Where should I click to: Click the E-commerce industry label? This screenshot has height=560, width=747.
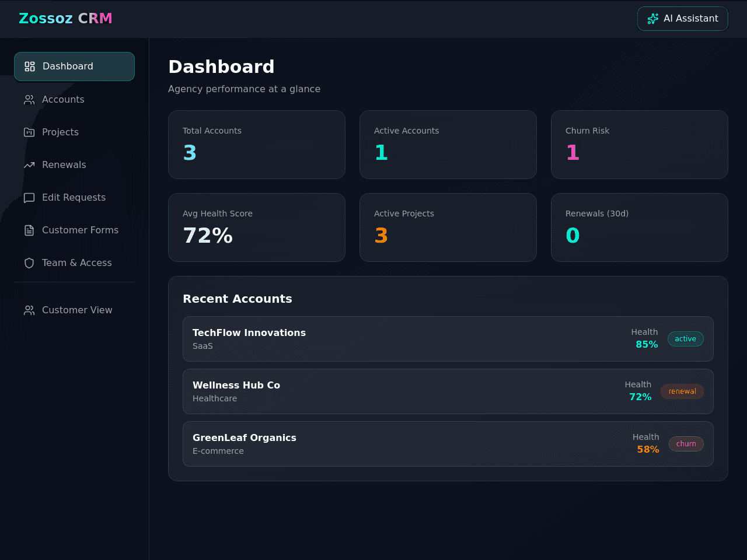(x=218, y=451)
